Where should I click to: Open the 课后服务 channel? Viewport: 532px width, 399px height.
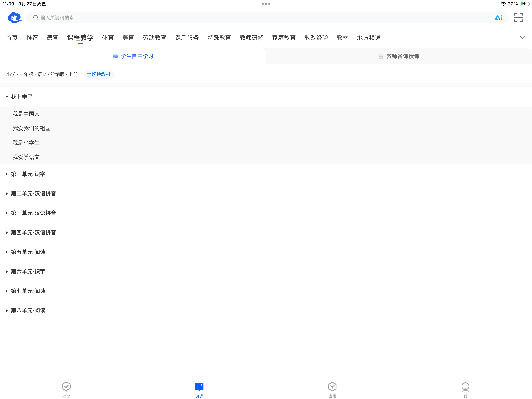tap(187, 38)
